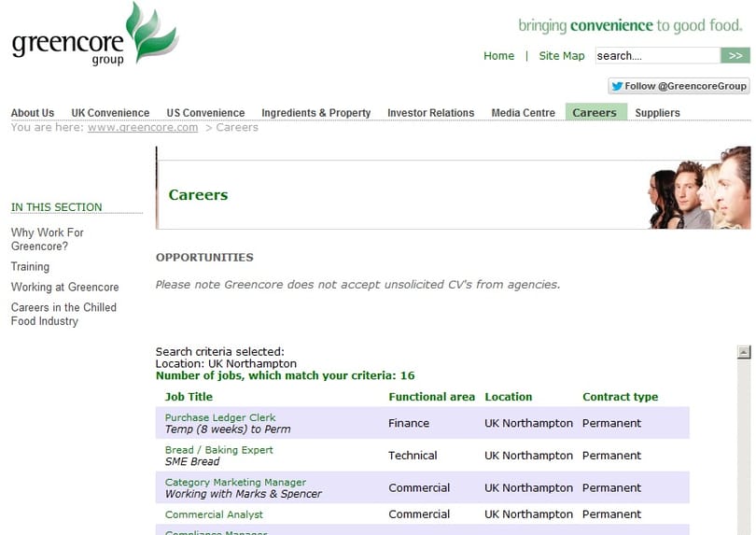
Task: Go to the Suppliers menu item
Action: (x=657, y=112)
